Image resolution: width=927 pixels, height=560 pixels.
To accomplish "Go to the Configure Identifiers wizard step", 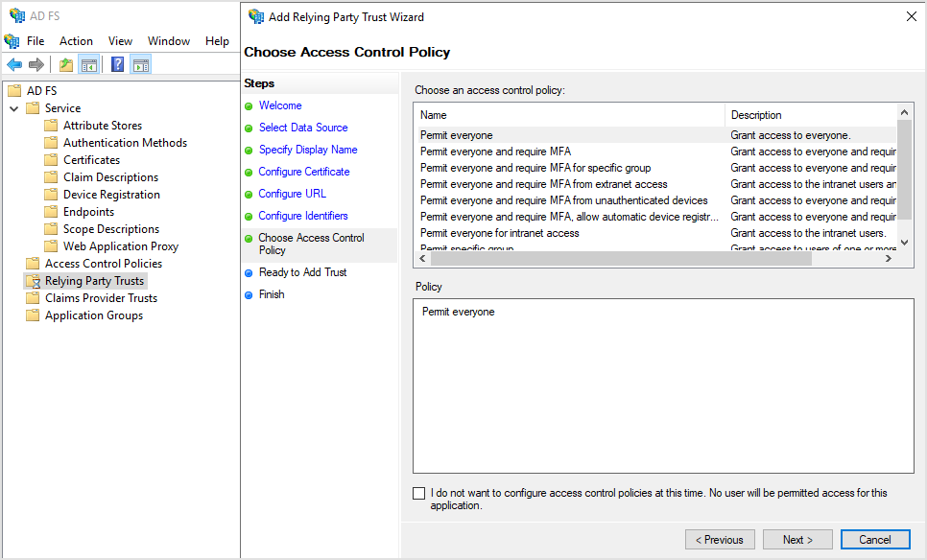I will 305,216.
